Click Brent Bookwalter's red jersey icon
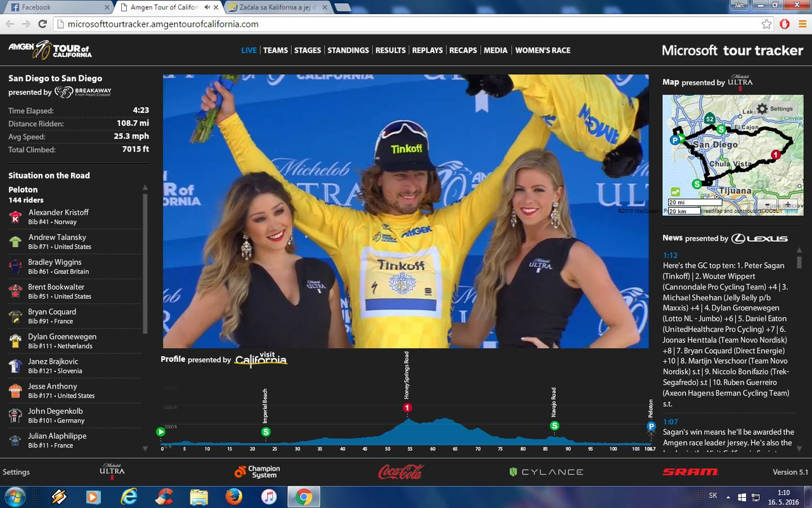Image resolution: width=812 pixels, height=508 pixels. click(15, 291)
